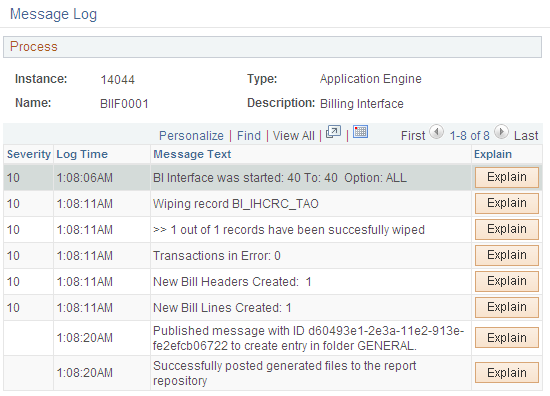Go to Last page link
550x396 pixels.
pyautogui.click(x=526, y=136)
